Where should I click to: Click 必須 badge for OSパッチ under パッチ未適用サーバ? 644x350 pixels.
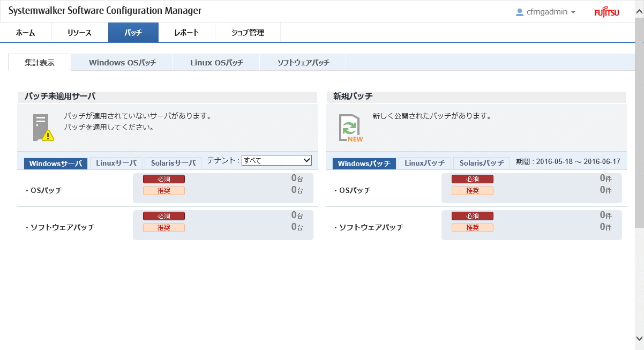click(164, 179)
